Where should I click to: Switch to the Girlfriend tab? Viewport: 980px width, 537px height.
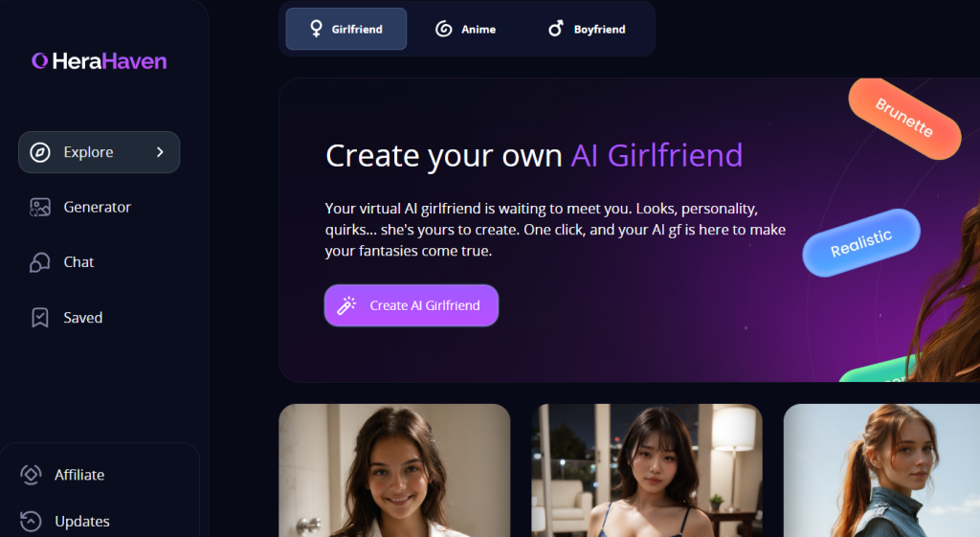pos(346,29)
